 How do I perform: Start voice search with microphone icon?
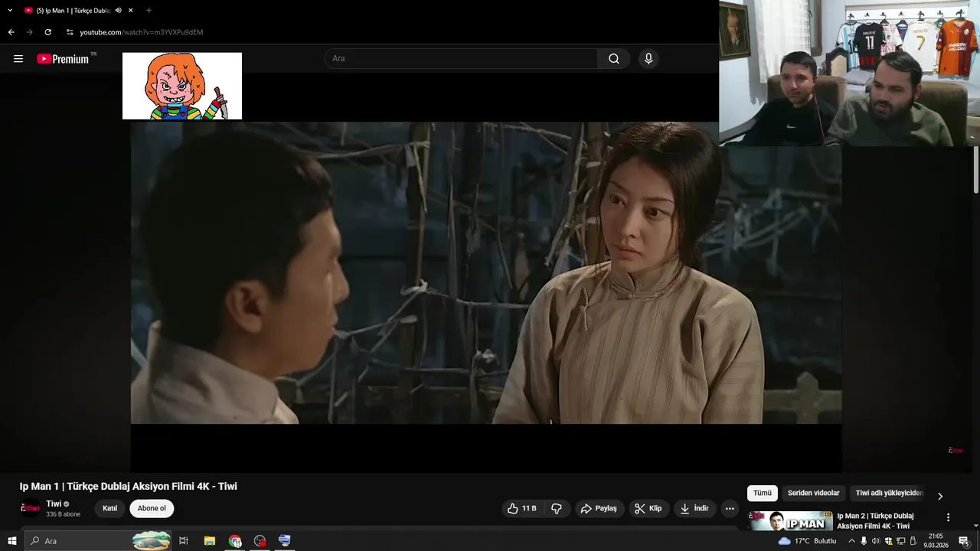pyautogui.click(x=648, y=59)
